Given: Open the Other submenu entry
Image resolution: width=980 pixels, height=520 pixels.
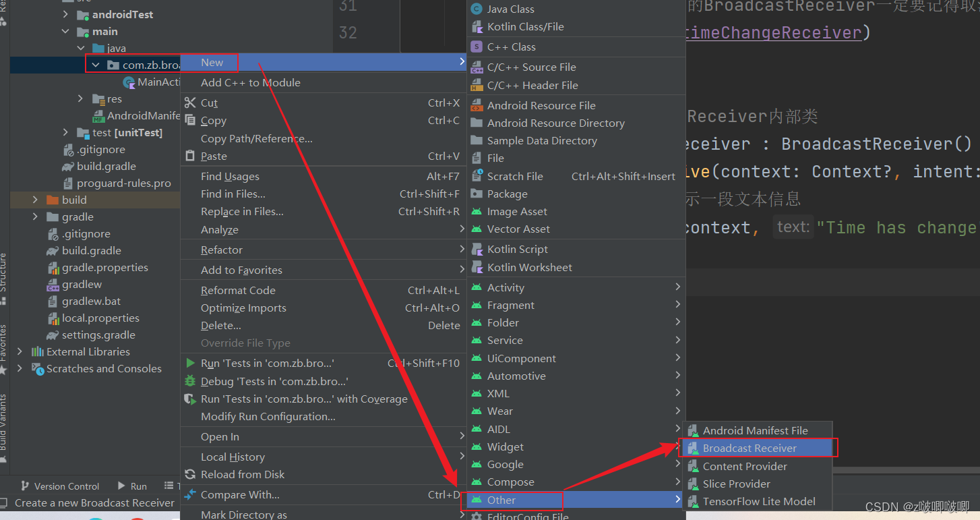Looking at the screenshot, I should pos(576,500).
